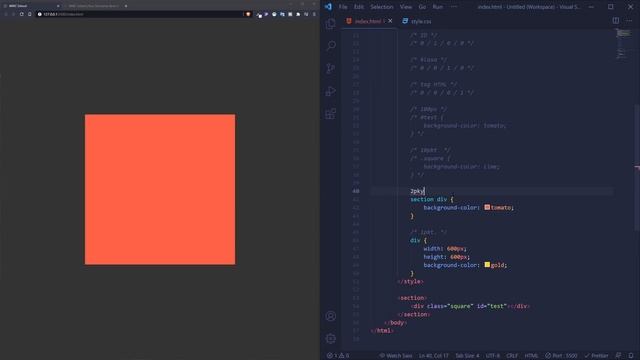Click the errors and warnings indicator
The width and height of the screenshot is (640, 360).
(x=338, y=356)
